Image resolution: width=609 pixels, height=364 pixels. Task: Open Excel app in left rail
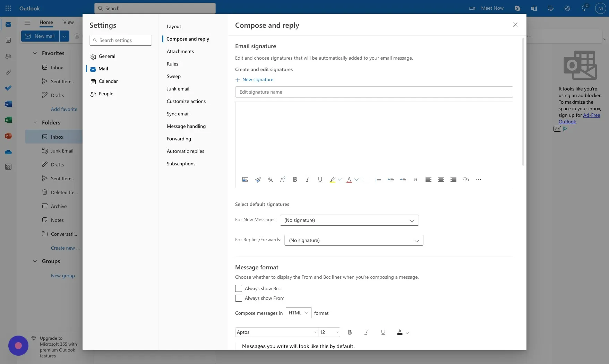(8, 120)
